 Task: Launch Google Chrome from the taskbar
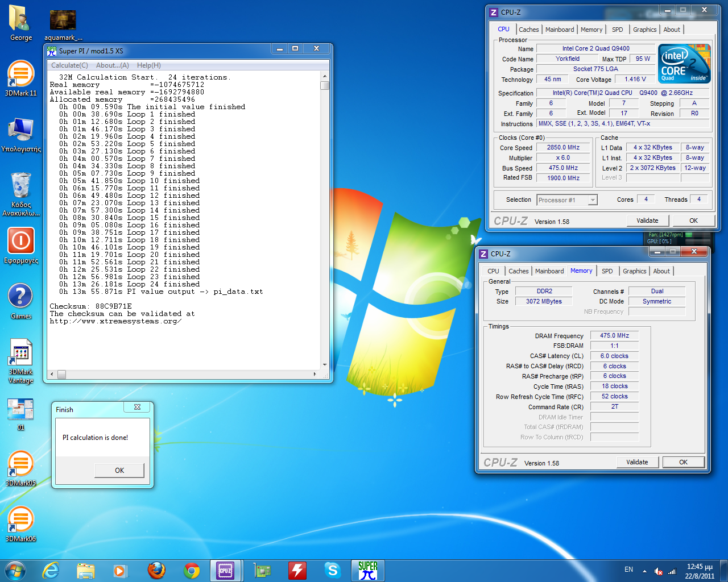click(192, 570)
